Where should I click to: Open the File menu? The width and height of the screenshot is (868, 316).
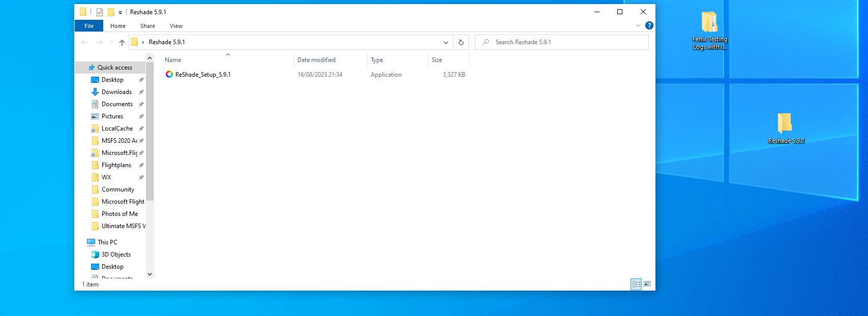pos(89,26)
